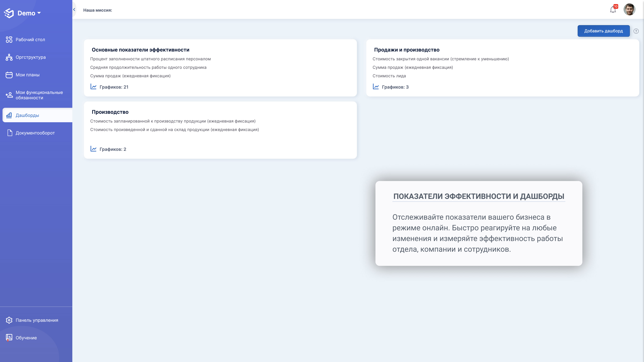This screenshot has height=362, width=644.
Task: Click Сумма продаж in Продажи и производство card
Action: [413, 67]
